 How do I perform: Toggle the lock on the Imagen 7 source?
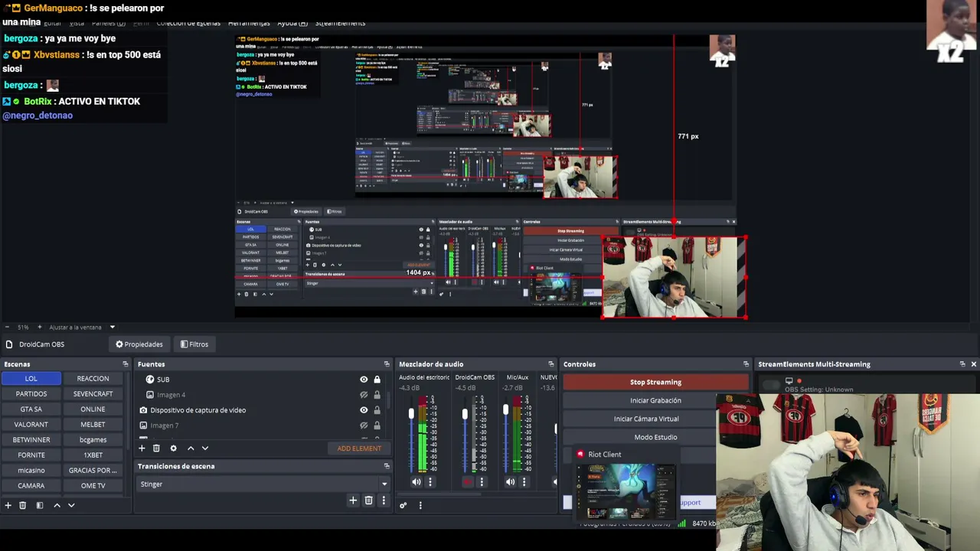377,425
